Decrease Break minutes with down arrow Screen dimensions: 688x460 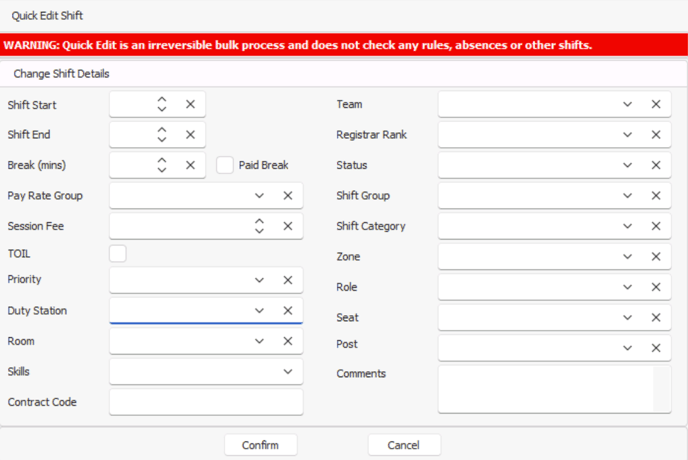(162, 170)
